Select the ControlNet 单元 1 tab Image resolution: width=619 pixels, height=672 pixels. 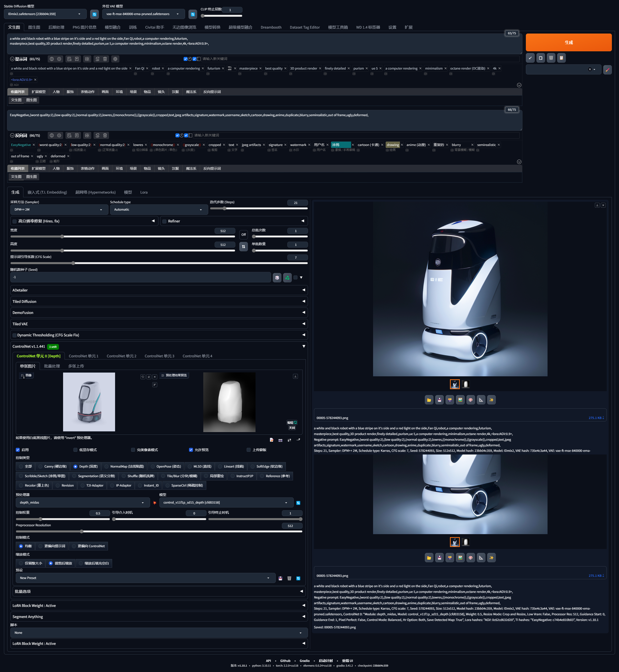(83, 356)
